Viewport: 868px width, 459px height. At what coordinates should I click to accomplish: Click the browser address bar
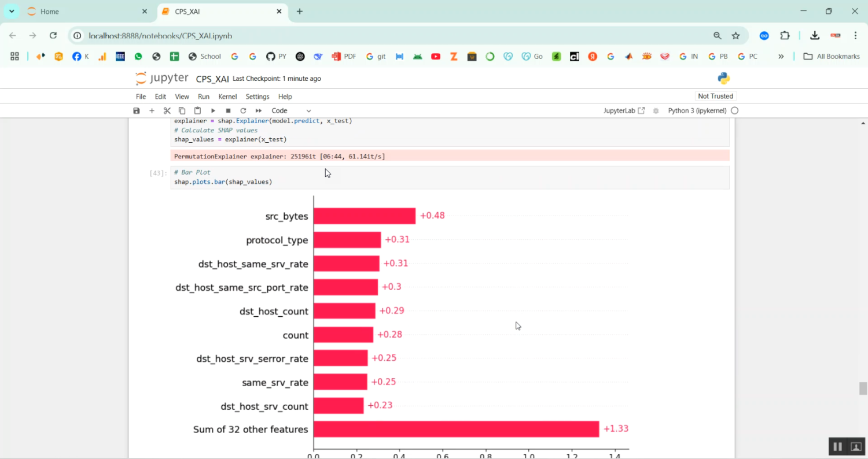(393, 36)
